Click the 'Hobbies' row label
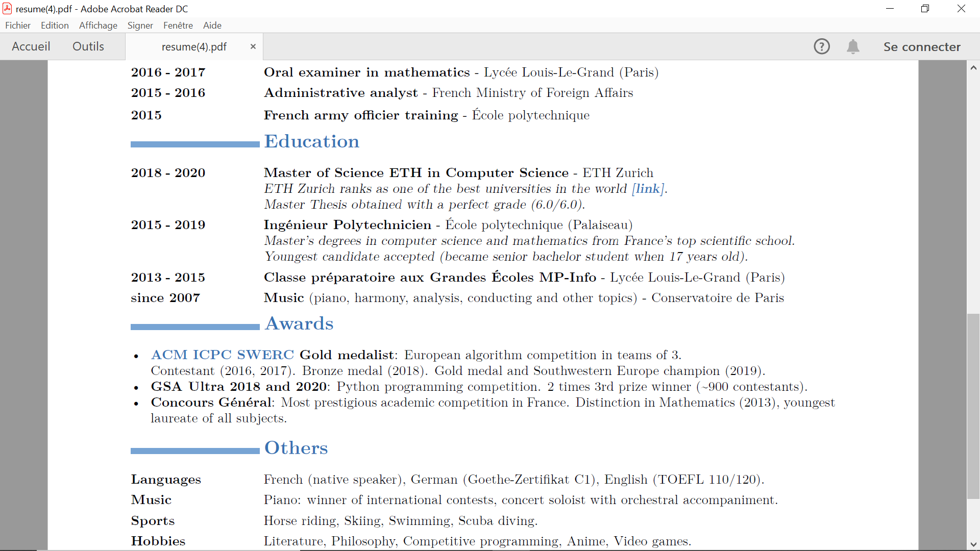 [158, 541]
